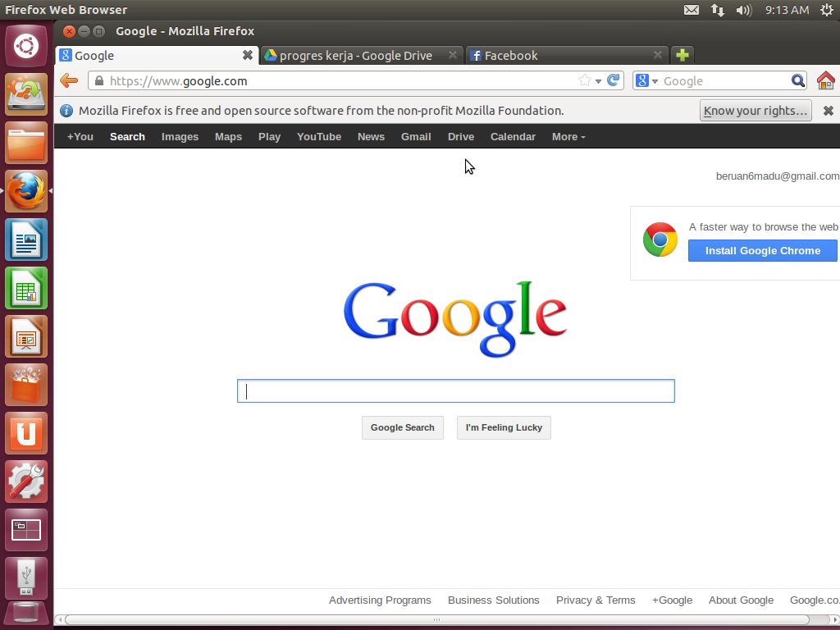Launch the Ubuntu installer from the dock
The image size is (840, 630).
[x=26, y=94]
